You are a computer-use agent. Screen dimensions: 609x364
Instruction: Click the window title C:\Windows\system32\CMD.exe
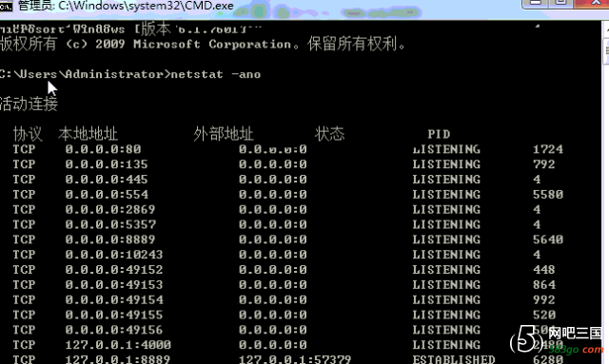[146, 6]
